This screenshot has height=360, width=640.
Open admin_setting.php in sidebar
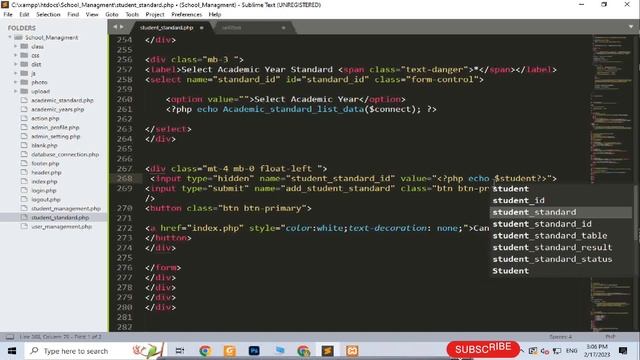56,136
